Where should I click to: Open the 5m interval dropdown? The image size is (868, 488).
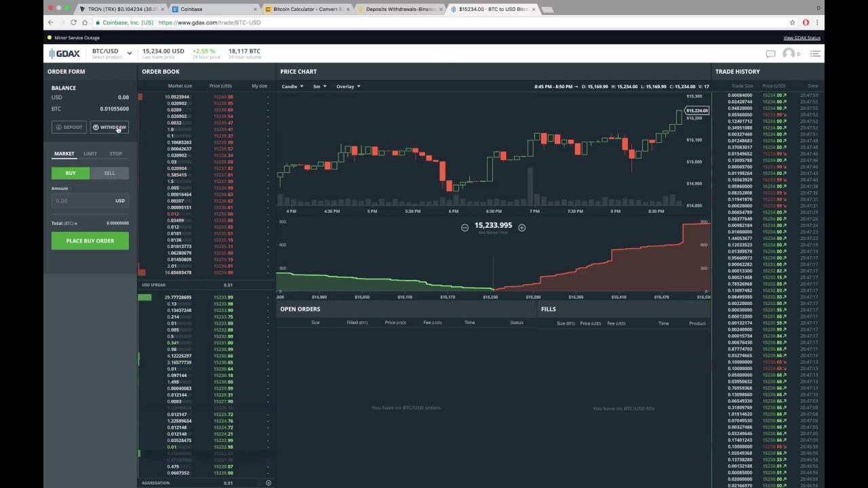coord(319,87)
